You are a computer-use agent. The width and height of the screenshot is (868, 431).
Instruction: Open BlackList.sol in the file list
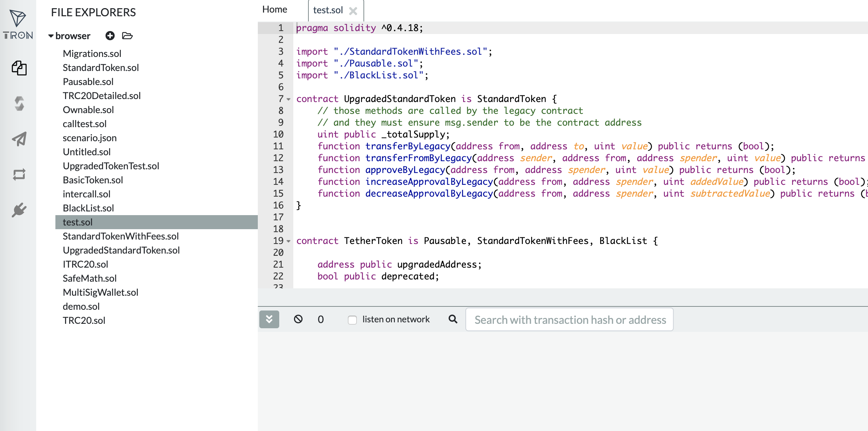point(88,208)
